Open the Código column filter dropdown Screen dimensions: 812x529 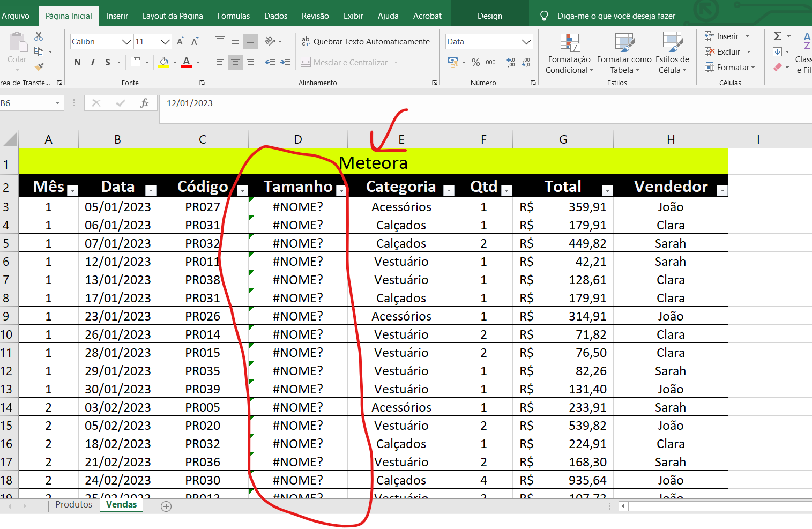(x=242, y=190)
